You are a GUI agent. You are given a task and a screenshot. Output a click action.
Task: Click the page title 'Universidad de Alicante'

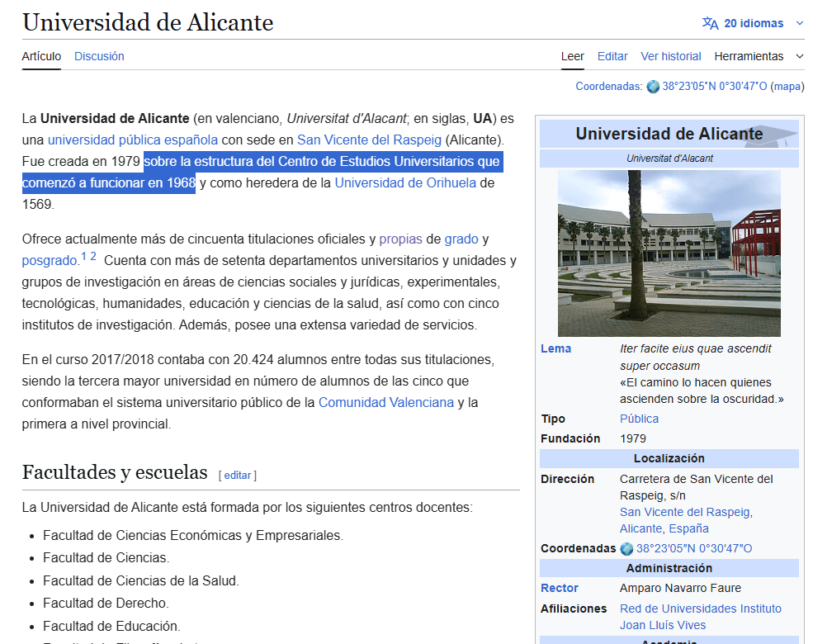(x=148, y=22)
